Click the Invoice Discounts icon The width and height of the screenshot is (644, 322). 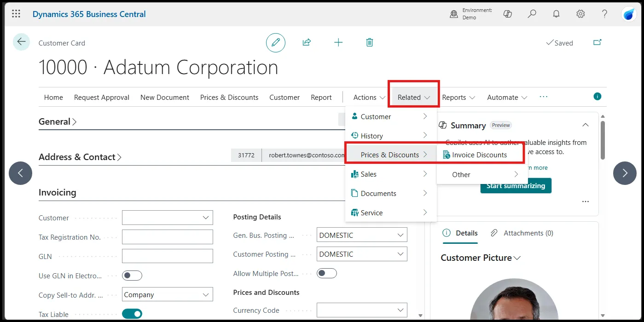tap(446, 155)
